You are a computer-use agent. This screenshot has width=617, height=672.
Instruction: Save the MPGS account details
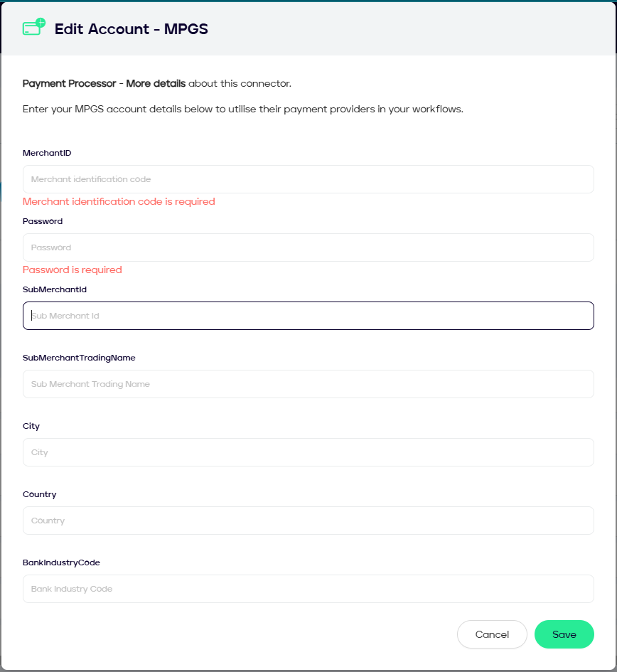click(564, 634)
